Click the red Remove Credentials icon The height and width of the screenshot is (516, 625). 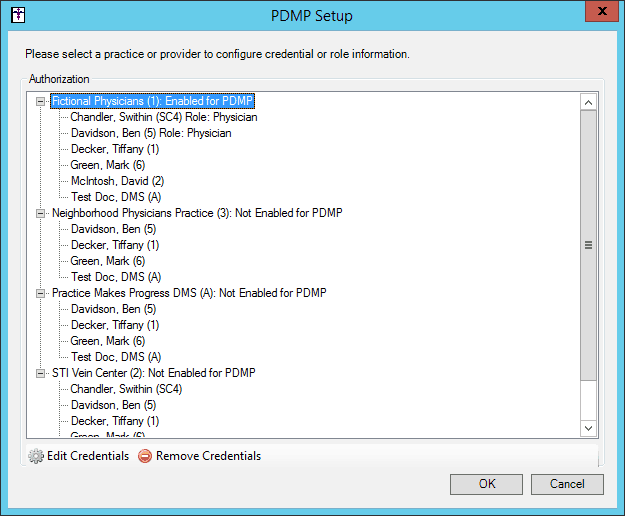[x=145, y=456]
